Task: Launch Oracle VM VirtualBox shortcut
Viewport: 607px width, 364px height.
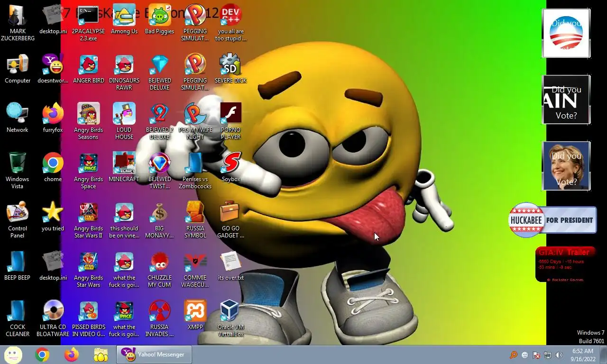Action: (x=231, y=318)
